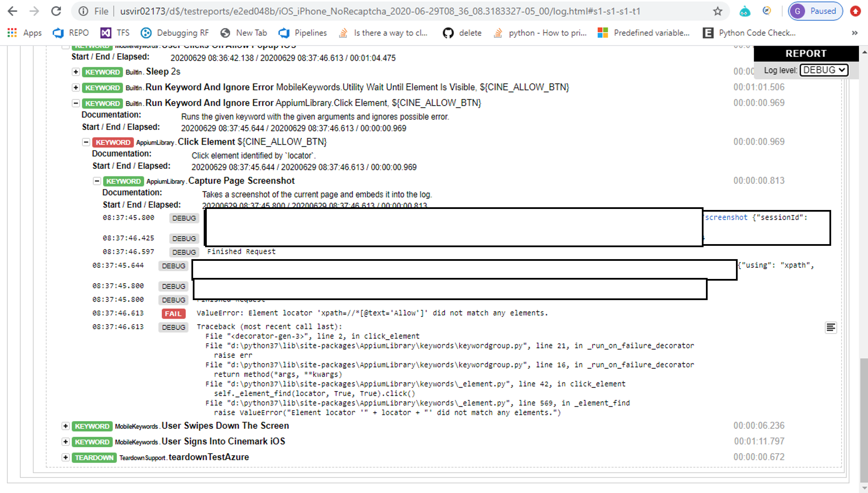868x493 pixels.
Task: Bookmark this page using the star icon
Action: click(717, 11)
